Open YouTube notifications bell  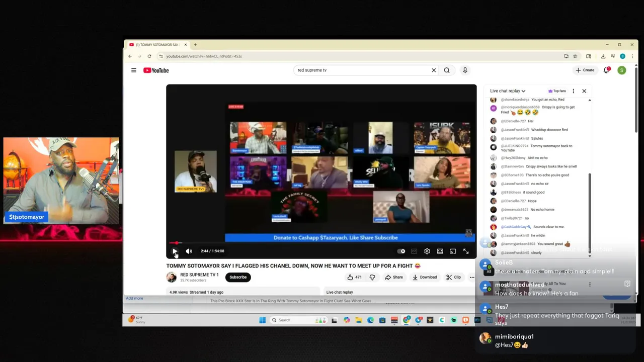coord(607,70)
